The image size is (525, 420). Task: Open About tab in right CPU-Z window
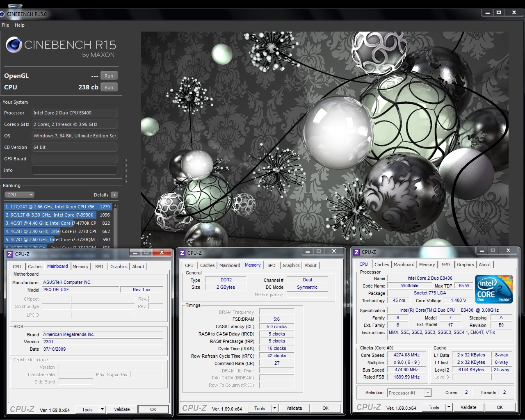485,265
